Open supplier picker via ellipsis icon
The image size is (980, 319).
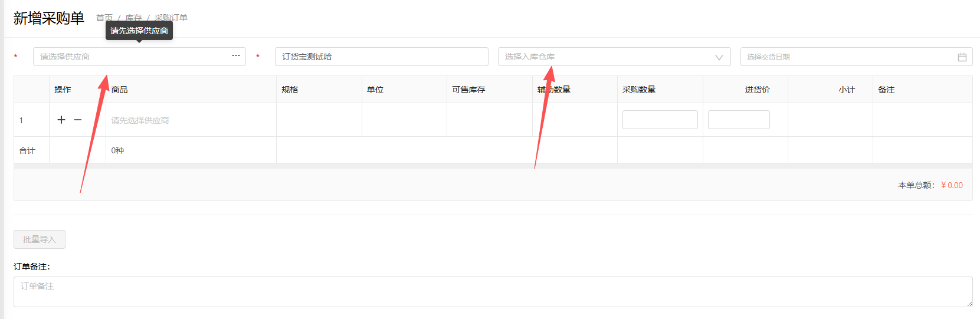pos(235,56)
